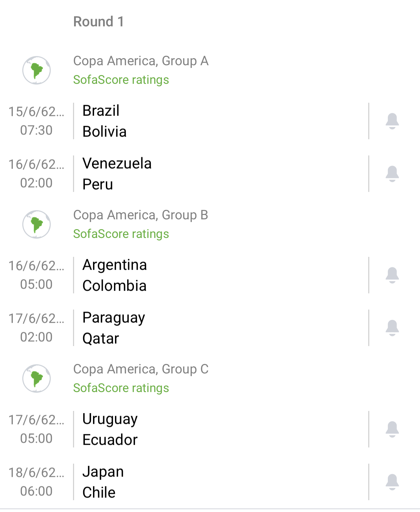
Task: Tap the Round 1 header
Action: pyautogui.click(x=99, y=22)
